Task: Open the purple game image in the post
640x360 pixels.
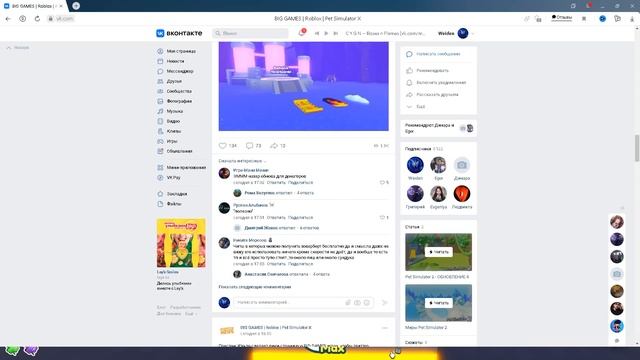Action: coord(304,86)
